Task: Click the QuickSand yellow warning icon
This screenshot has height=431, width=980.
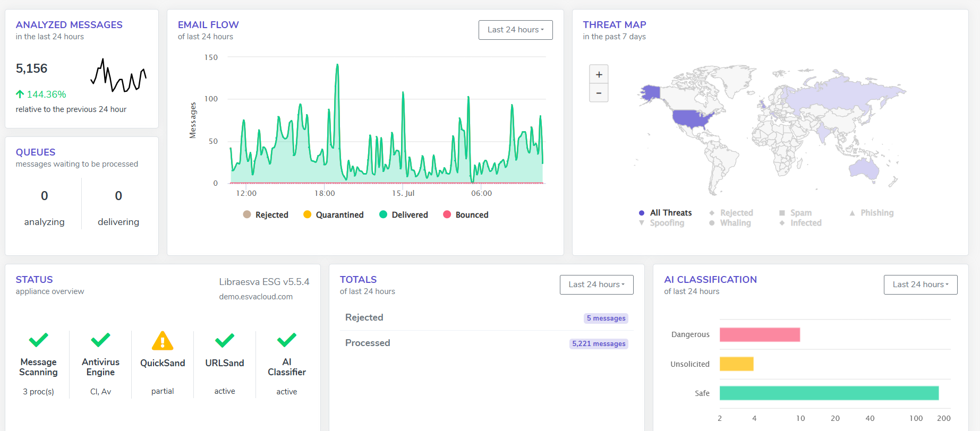Action: click(x=163, y=341)
